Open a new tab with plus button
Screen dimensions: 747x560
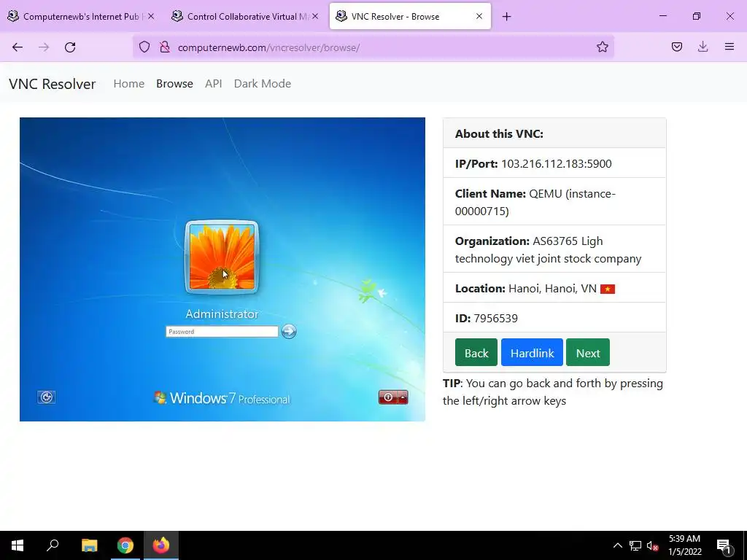tap(506, 17)
